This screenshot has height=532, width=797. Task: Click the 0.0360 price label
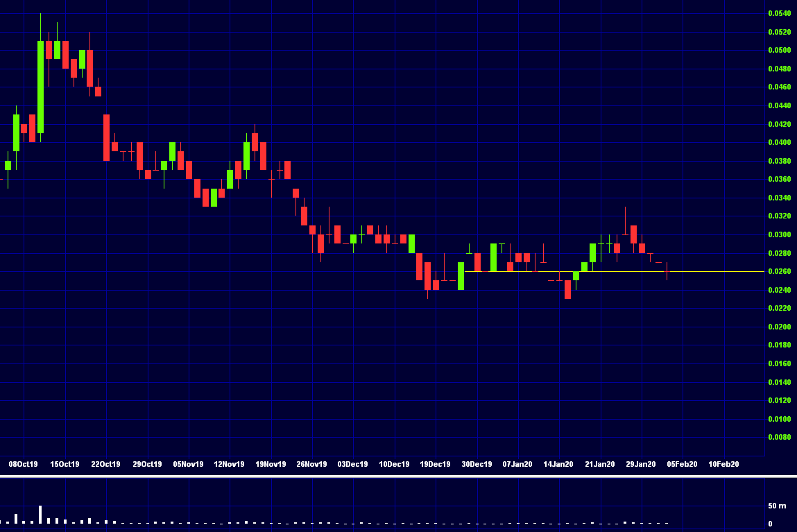point(779,180)
